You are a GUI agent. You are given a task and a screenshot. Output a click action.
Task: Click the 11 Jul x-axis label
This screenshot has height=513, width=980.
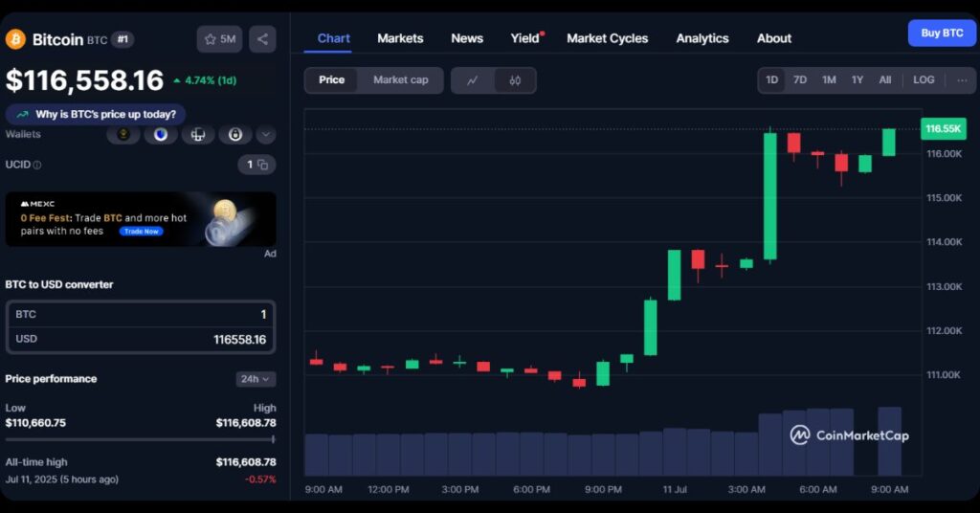pos(675,489)
